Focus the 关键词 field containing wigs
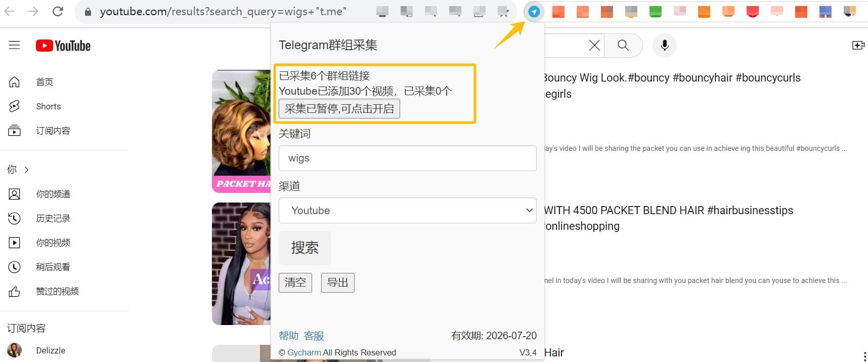Image resolution: width=868 pixels, height=362 pixels. click(407, 158)
